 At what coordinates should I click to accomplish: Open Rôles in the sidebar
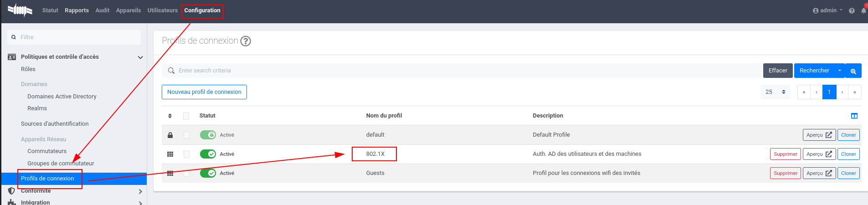pos(28,69)
